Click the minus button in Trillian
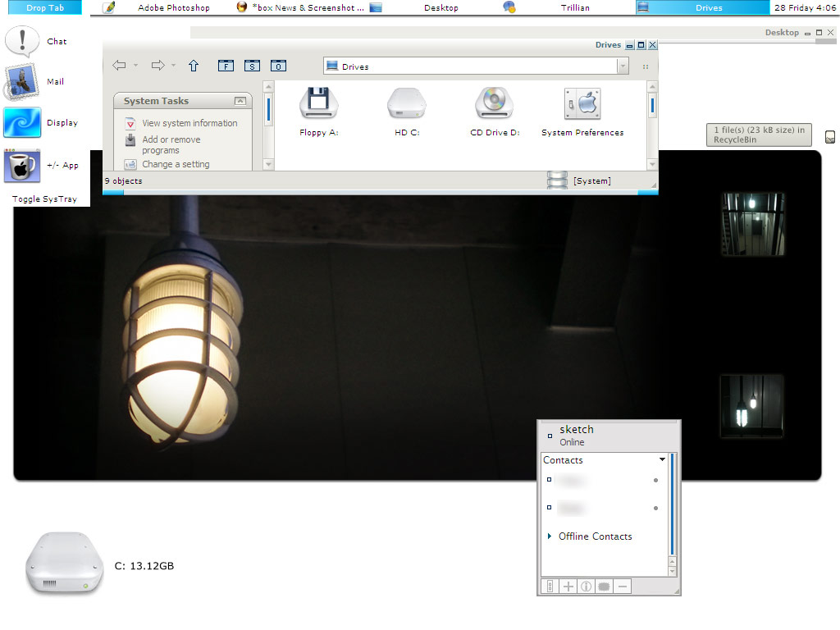The width and height of the screenshot is (840, 630). pyautogui.click(x=623, y=587)
